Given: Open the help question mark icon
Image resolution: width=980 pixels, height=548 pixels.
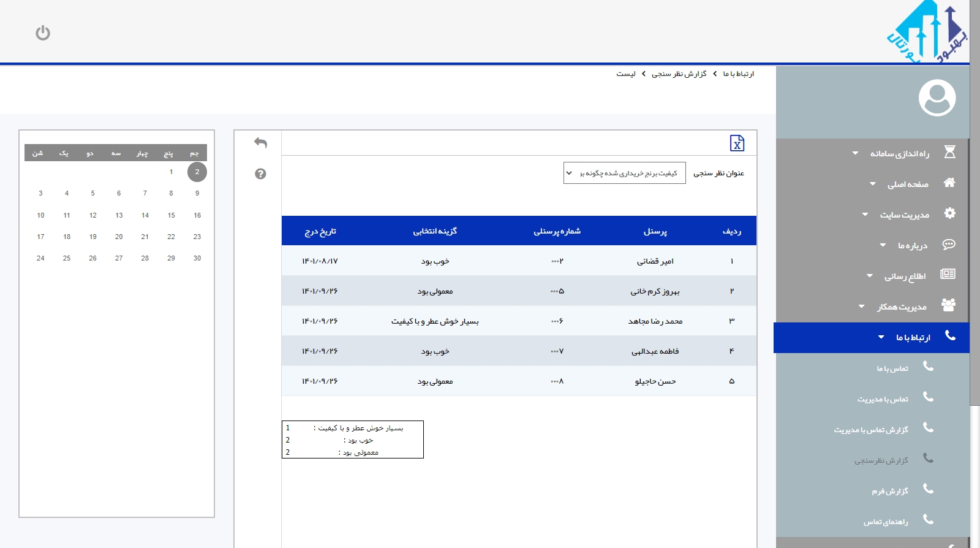Looking at the screenshot, I should 260,174.
